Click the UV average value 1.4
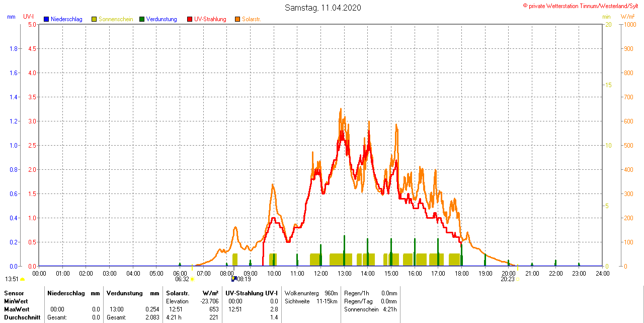Screen dimensions: 644x323 [x=274, y=317]
